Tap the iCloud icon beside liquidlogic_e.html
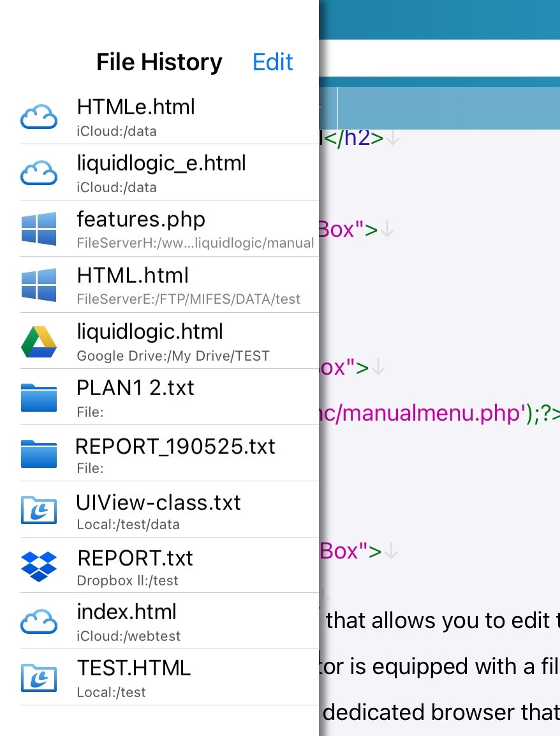 pos(39,172)
